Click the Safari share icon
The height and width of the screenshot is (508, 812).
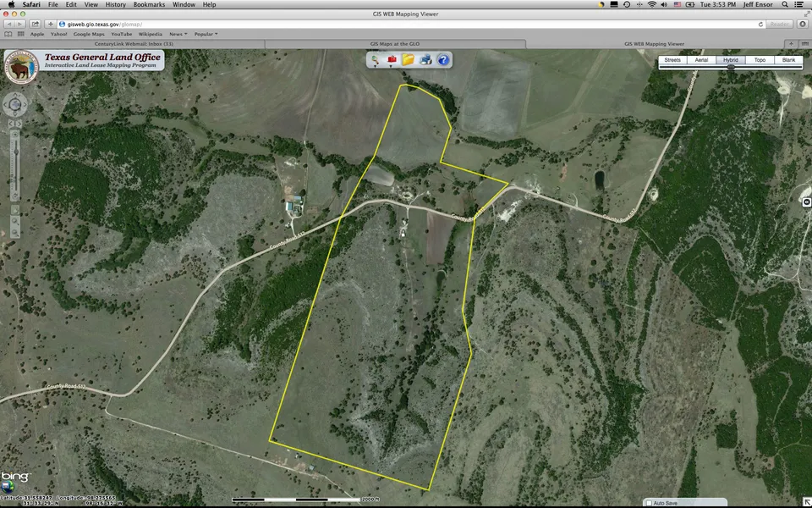[36, 24]
